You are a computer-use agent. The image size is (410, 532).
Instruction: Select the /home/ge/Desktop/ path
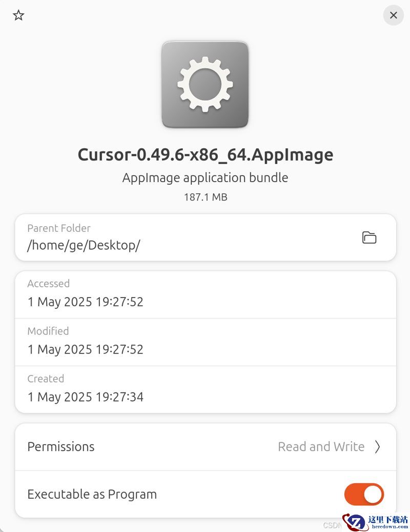(84, 245)
